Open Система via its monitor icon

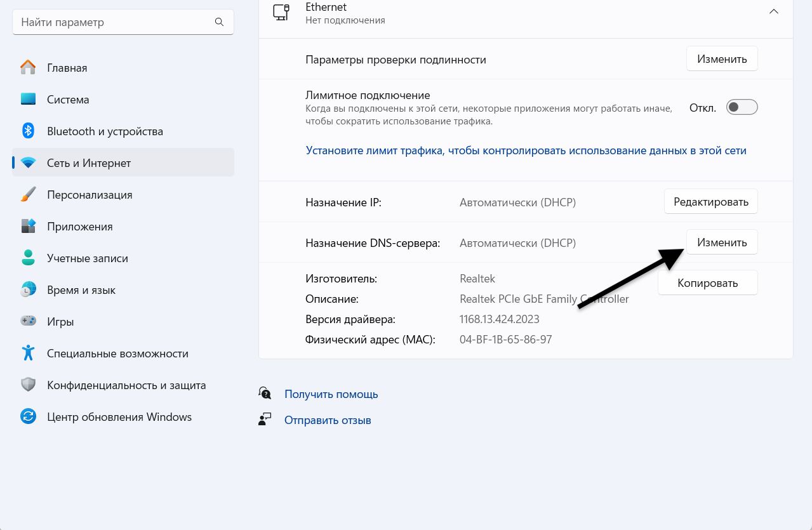tap(28, 99)
